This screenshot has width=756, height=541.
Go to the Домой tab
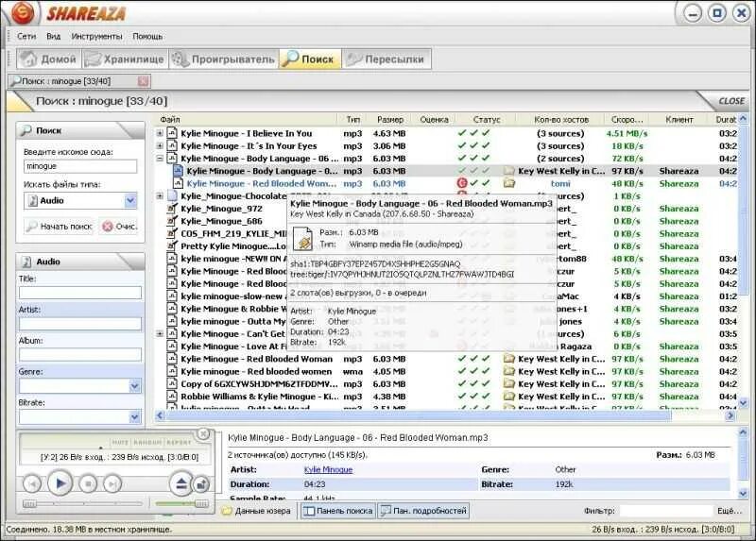tap(49, 59)
